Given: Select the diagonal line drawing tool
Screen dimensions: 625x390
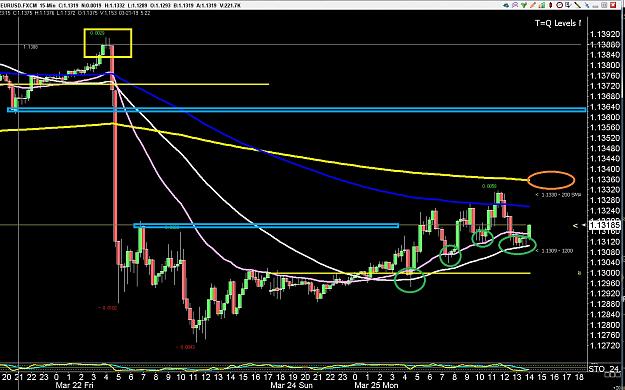Looking at the screenshot, I should (577, 5).
